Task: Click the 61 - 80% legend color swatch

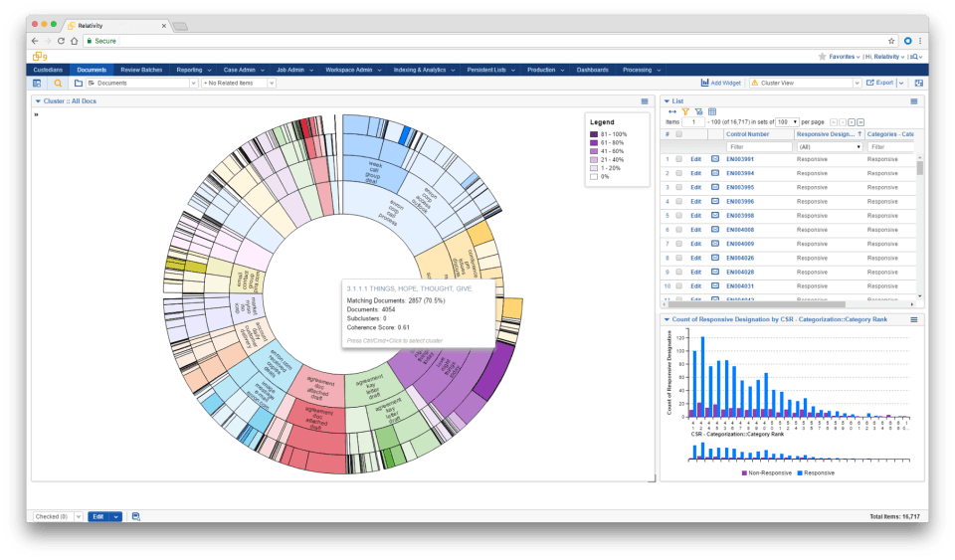Action: [594, 142]
